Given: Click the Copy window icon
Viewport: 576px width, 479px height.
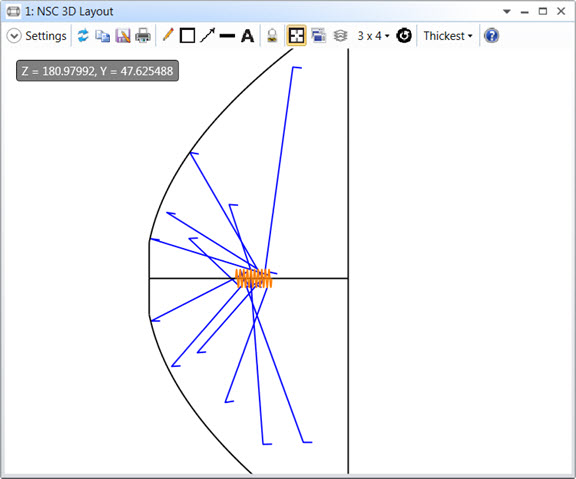Looking at the screenshot, I should [x=102, y=36].
